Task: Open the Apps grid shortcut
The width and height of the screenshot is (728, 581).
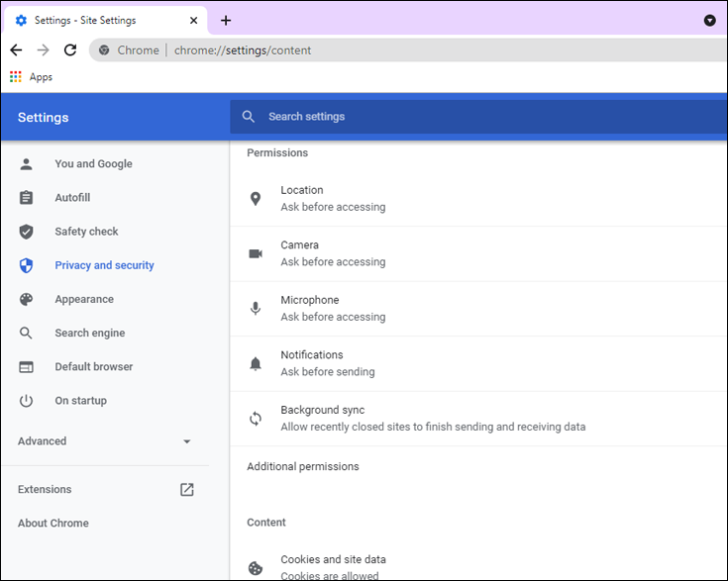Action: coord(16,77)
